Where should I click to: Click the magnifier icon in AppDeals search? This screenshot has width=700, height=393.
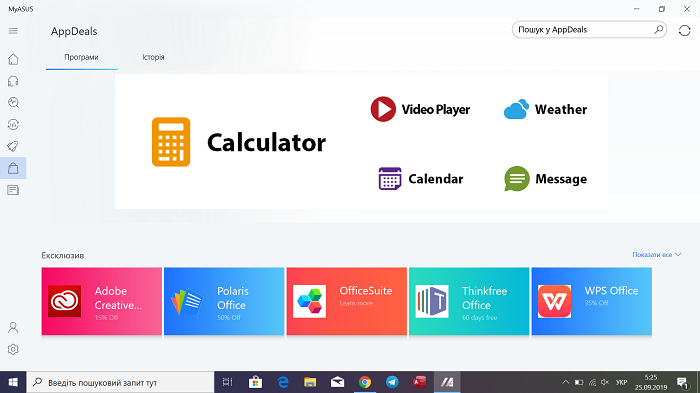(658, 29)
